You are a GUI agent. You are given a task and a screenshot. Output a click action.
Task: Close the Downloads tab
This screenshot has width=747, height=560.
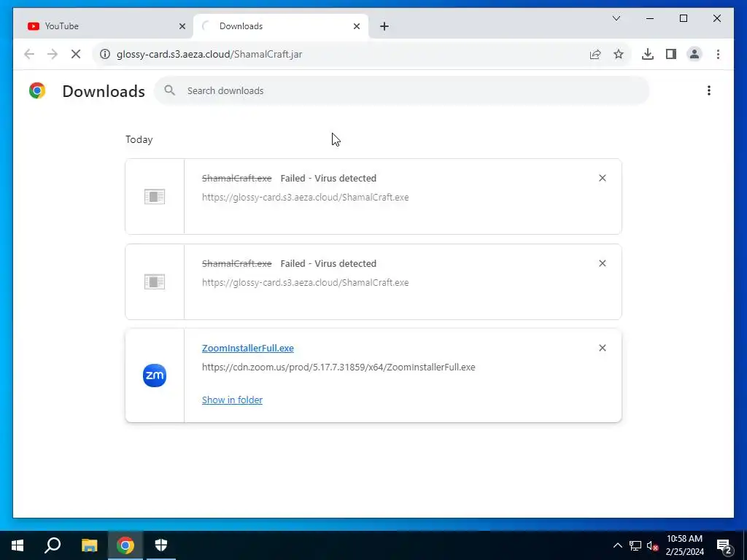[356, 26]
